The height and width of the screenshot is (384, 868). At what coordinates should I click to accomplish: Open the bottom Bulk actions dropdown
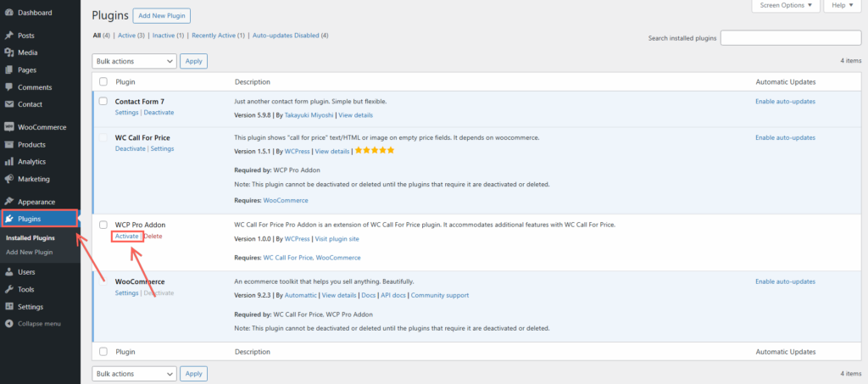[x=134, y=374]
